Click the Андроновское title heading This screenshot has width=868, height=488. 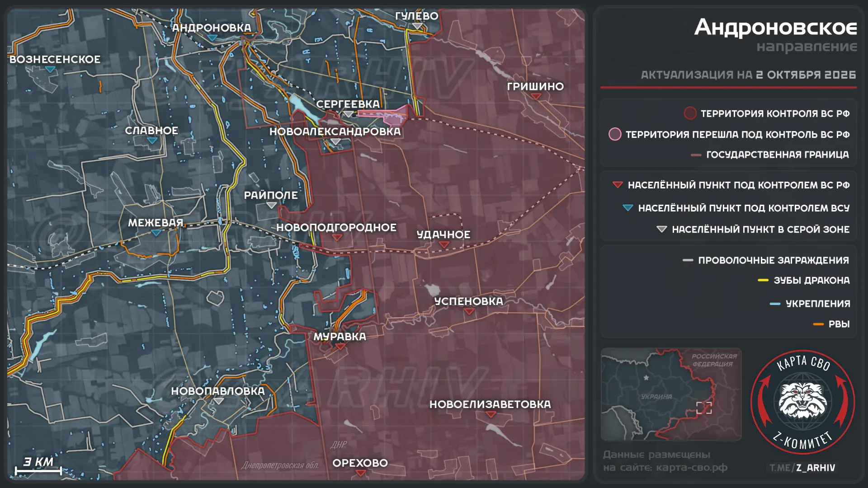pyautogui.click(x=776, y=27)
